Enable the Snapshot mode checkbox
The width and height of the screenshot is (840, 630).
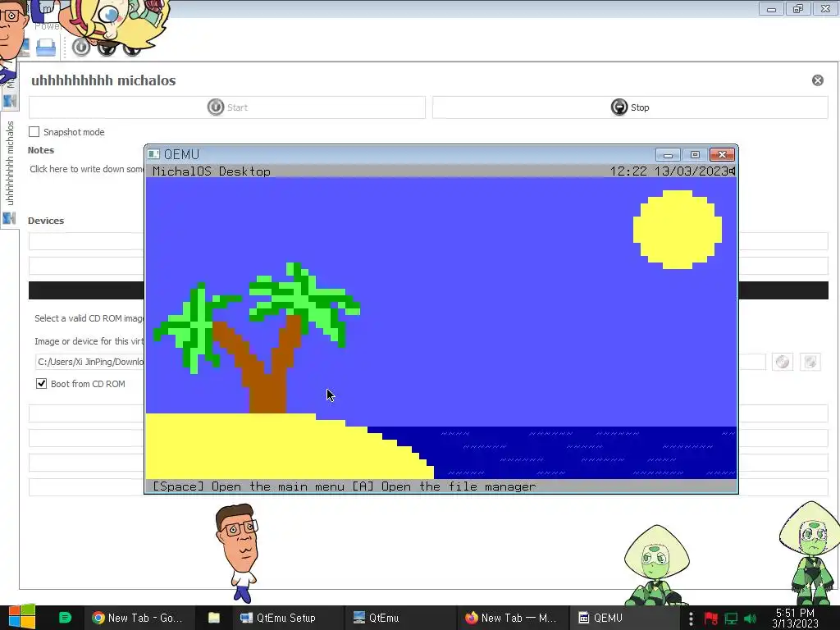click(x=34, y=132)
